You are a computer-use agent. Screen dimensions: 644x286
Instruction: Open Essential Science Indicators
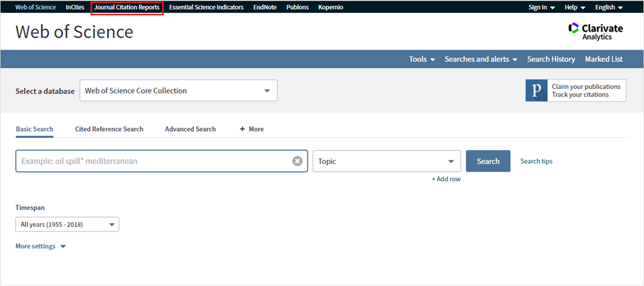(x=206, y=8)
